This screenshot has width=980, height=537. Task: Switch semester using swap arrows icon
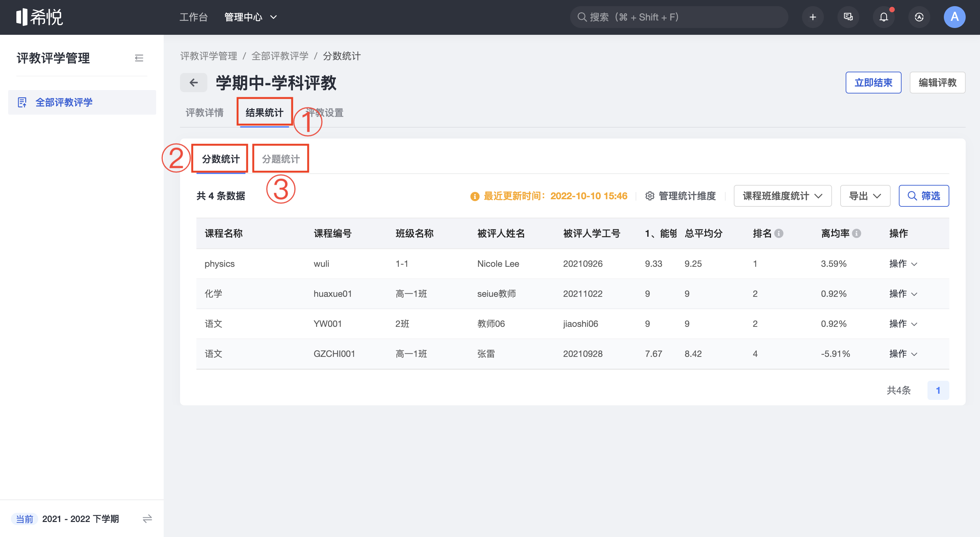click(147, 518)
